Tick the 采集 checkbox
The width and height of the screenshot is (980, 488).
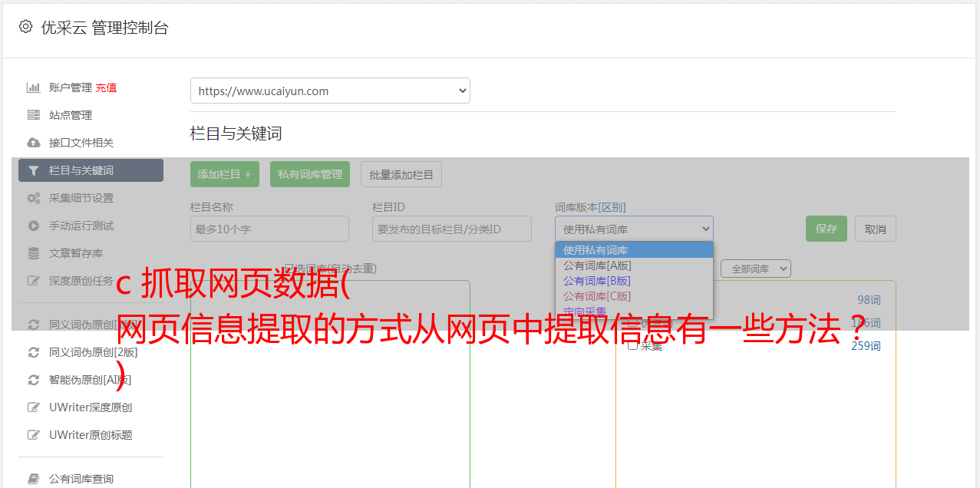pos(633,345)
